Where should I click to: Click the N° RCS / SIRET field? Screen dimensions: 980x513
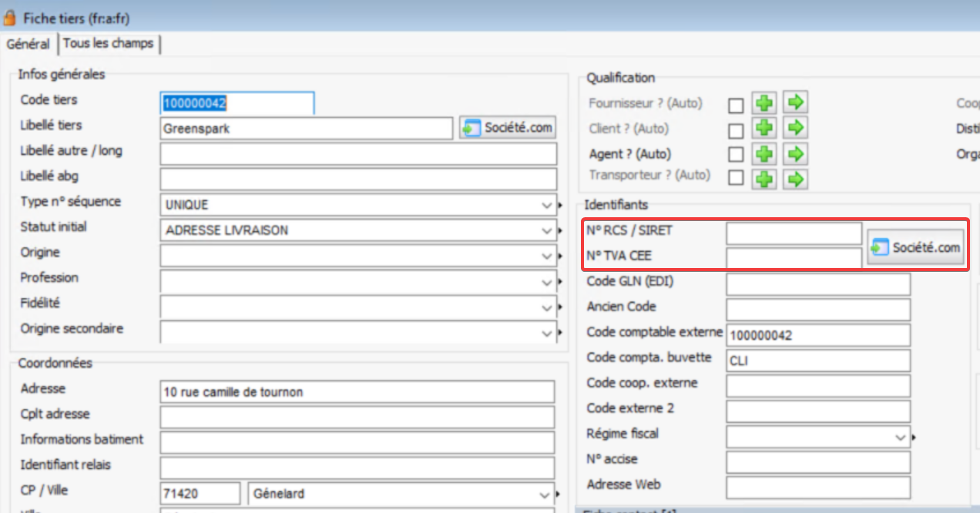coord(794,233)
